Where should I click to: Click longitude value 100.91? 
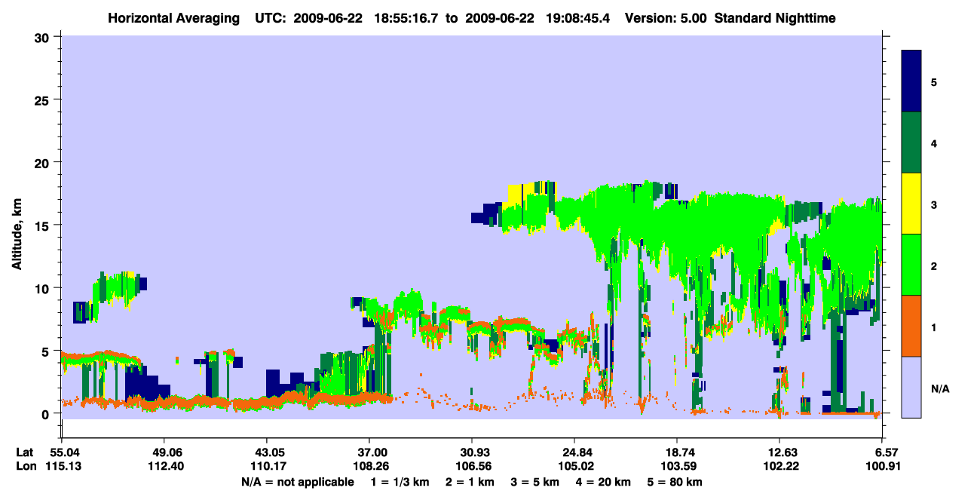click(884, 466)
